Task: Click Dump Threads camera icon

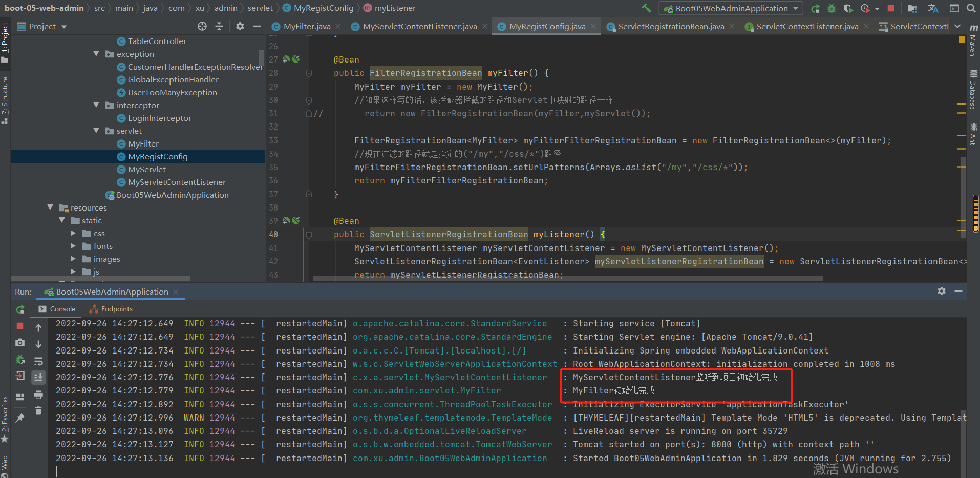Action: coord(20,342)
